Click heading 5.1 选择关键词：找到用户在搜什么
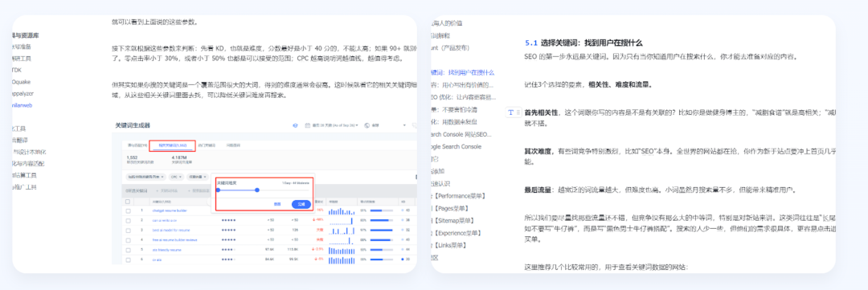Viewport: 868px width, 290px height. click(x=583, y=43)
